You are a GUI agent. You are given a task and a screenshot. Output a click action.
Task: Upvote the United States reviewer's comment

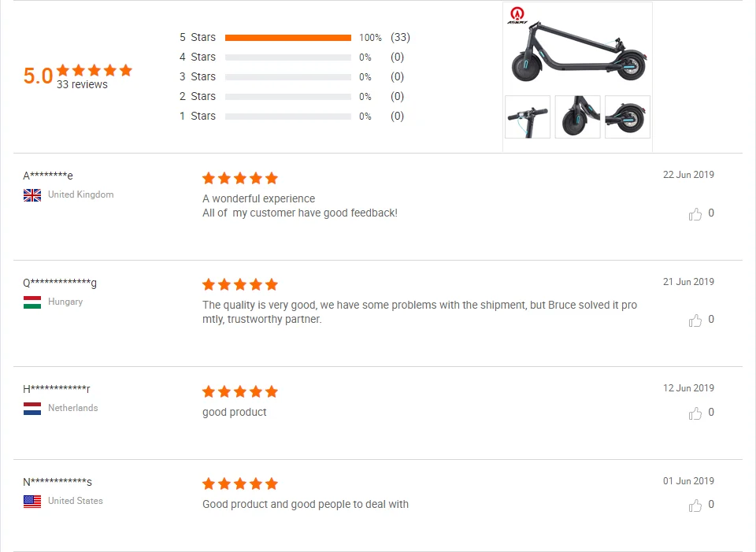coord(695,506)
